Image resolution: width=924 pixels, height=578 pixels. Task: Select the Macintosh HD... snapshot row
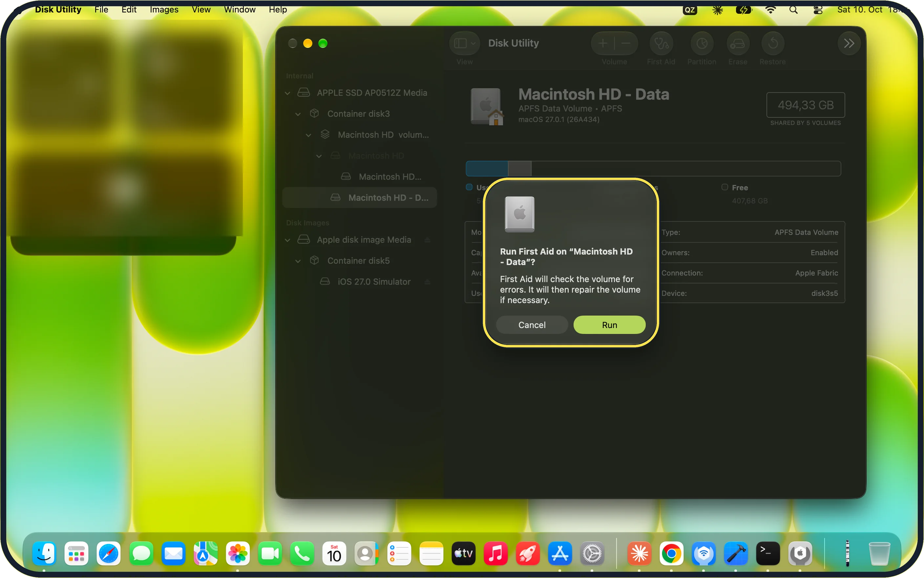[x=359, y=176]
